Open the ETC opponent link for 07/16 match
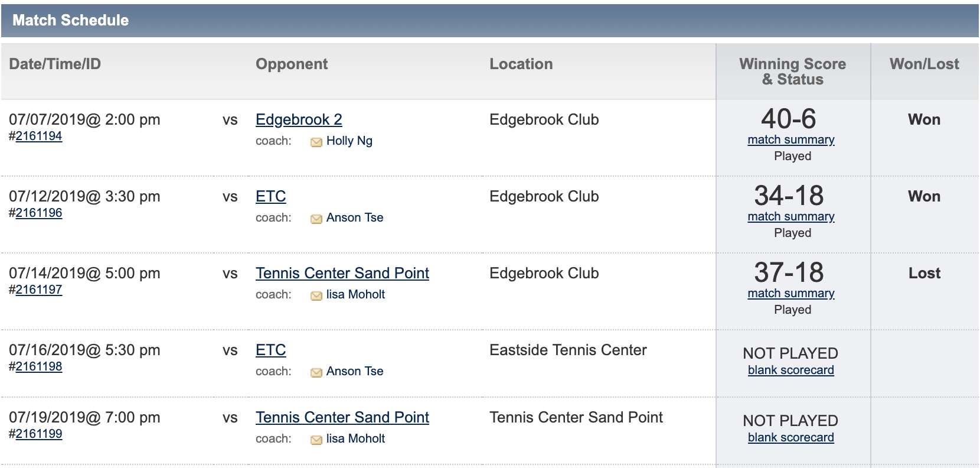This screenshot has width=980, height=468. 271,350
